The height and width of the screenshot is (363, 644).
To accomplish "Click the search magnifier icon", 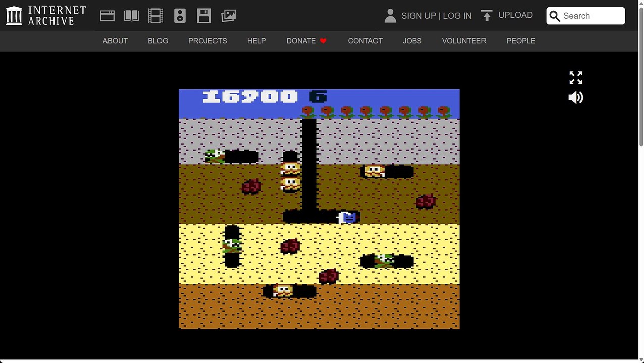I will point(555,16).
